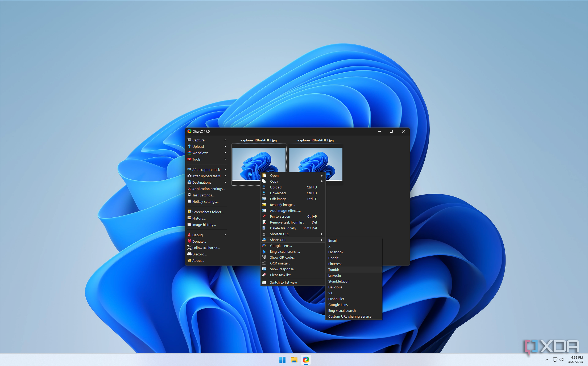Click the Show QR code icon

pos(264,257)
